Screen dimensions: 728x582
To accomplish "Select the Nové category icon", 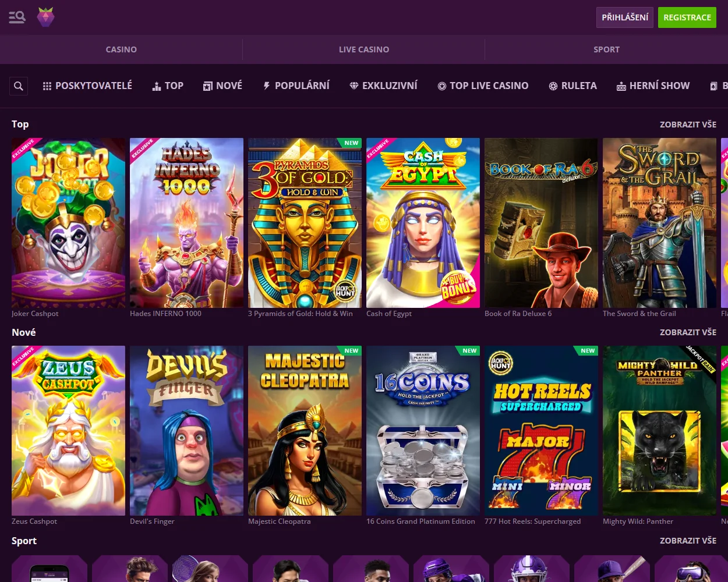I will pyautogui.click(x=207, y=86).
